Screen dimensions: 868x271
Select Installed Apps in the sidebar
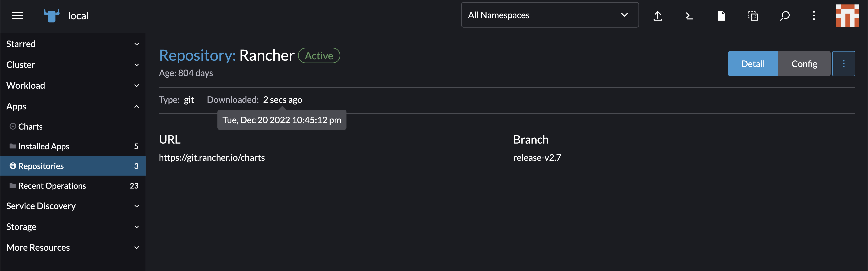click(44, 146)
